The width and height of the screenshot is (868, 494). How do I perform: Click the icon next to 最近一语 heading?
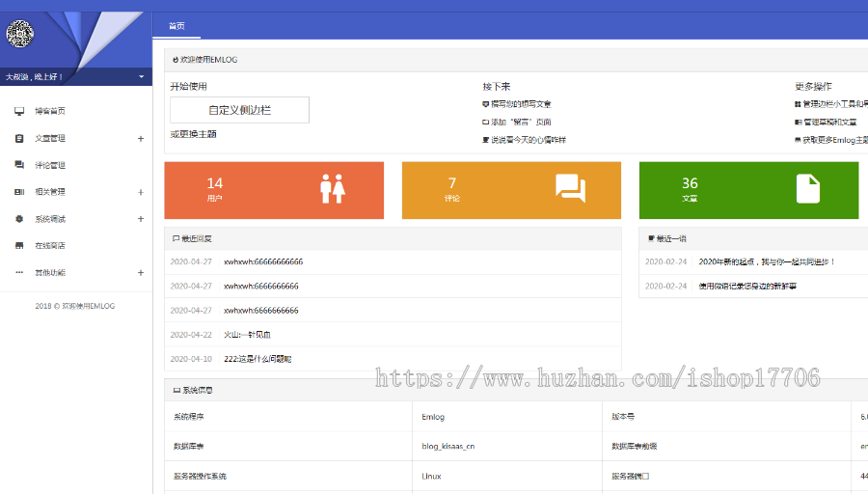[651, 238]
